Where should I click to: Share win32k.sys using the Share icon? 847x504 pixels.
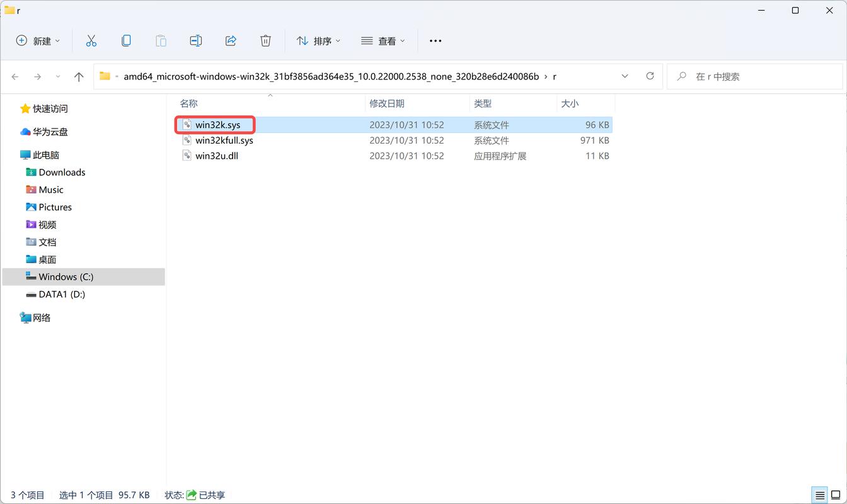tap(231, 40)
